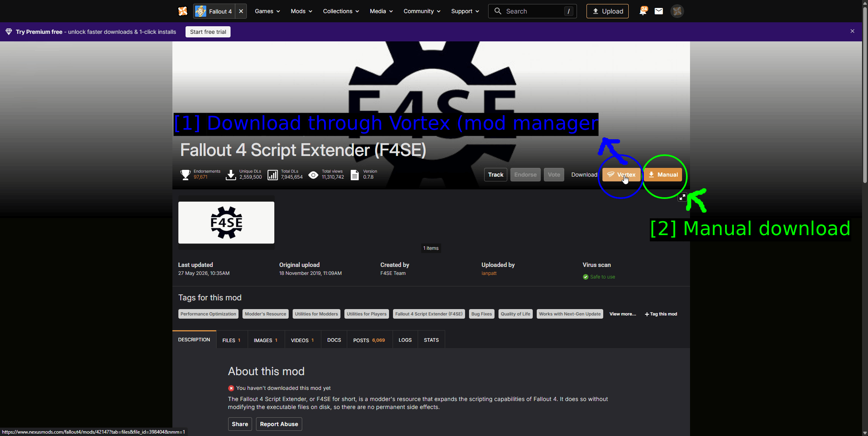
Task: Click the Report Abuse button
Action: tap(279, 424)
